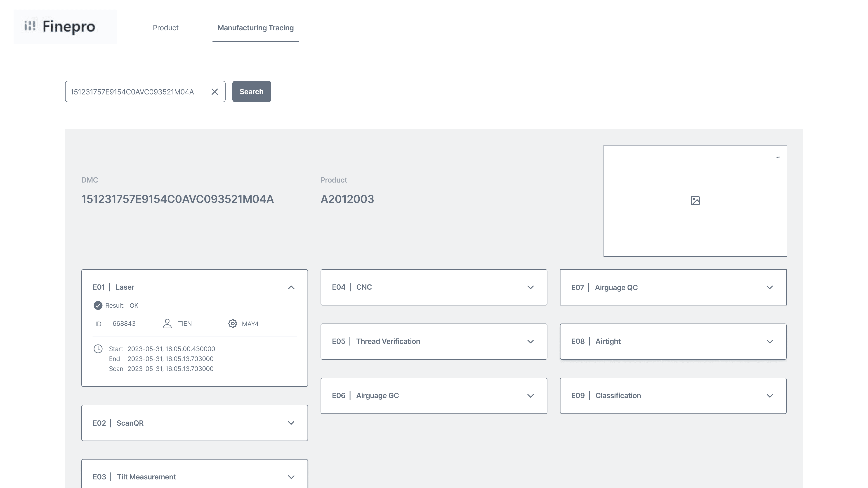Viewport: 868px width, 488px height.
Task: Click the clock icon next to Start time
Action: (x=98, y=349)
